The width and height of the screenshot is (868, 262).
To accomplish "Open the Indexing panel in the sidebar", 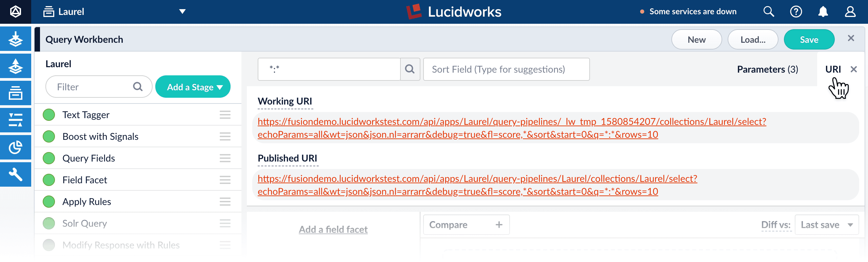I will [16, 39].
